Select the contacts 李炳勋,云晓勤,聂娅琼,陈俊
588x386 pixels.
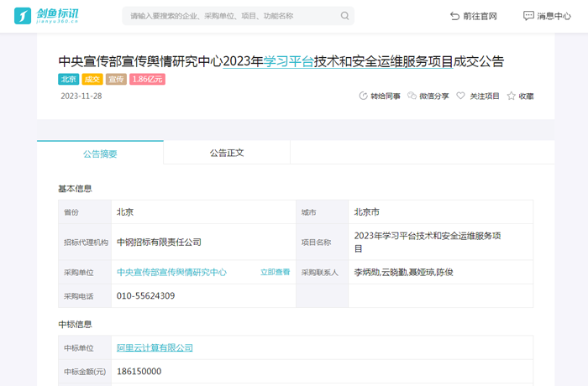[403, 272]
